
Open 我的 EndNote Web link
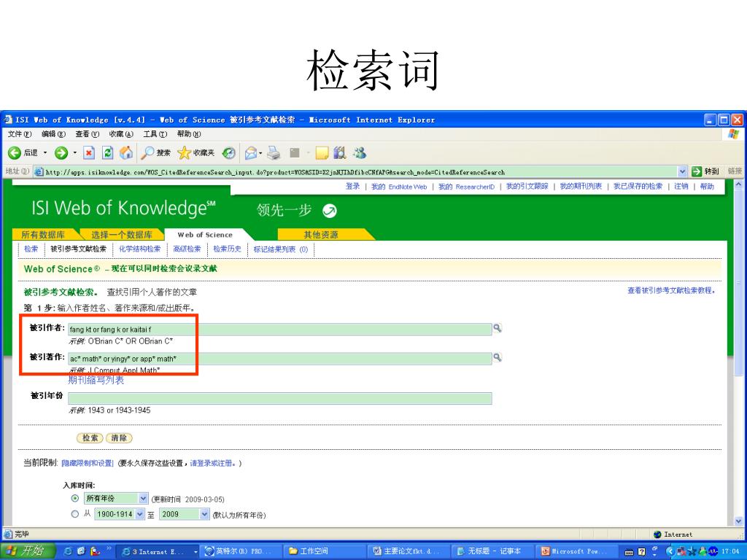tap(399, 186)
